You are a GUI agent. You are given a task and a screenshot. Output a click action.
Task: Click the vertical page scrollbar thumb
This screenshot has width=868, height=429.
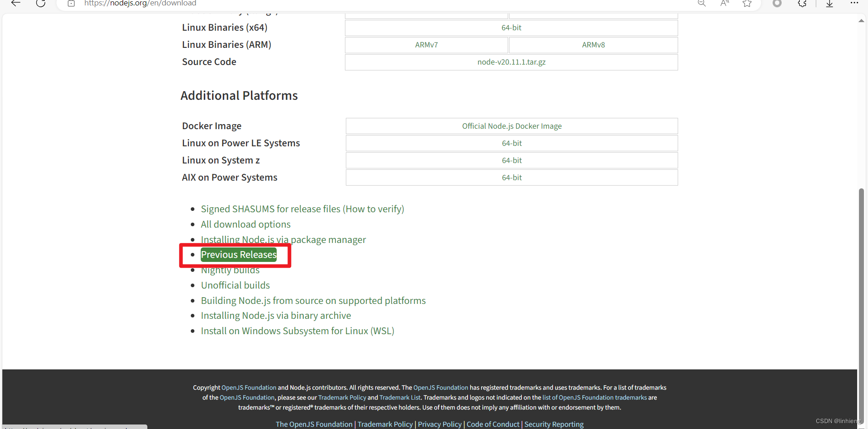(x=861, y=294)
